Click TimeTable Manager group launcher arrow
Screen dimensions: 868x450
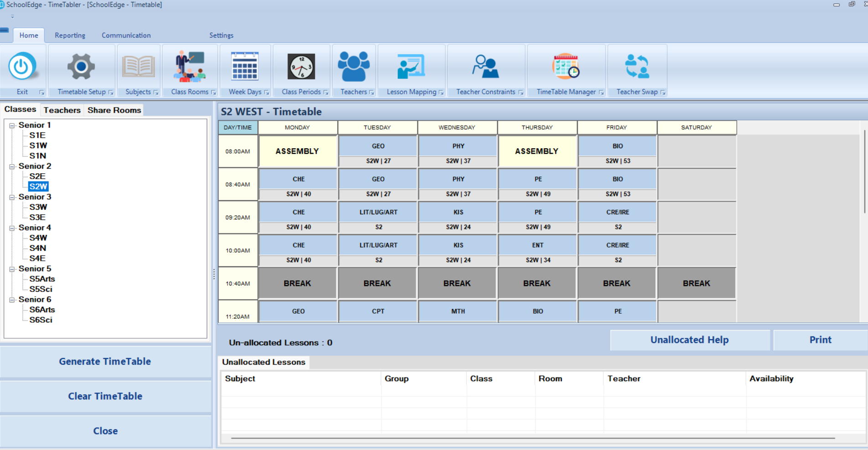click(x=601, y=93)
